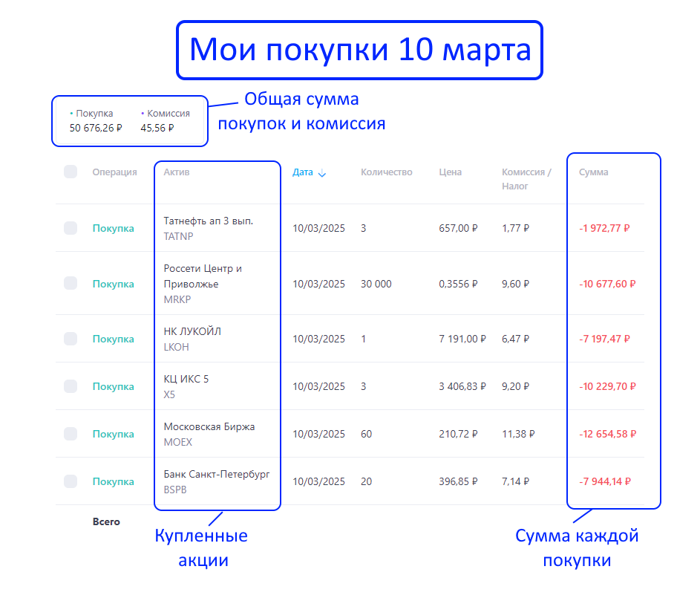Click the ticker X5
The image size is (700, 595).
(x=169, y=394)
